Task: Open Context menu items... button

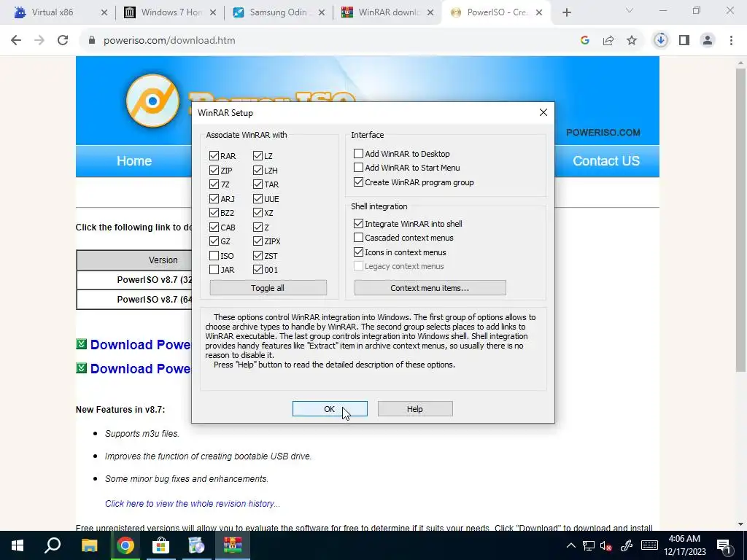Action: (430, 288)
